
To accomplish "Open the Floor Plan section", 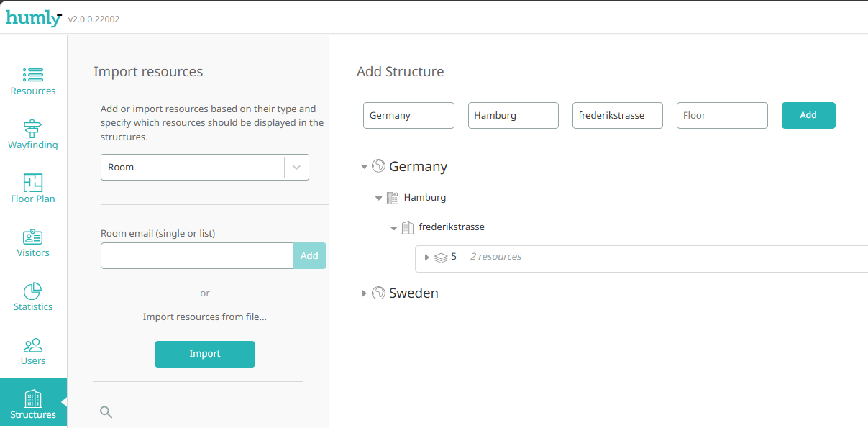I will [x=33, y=188].
